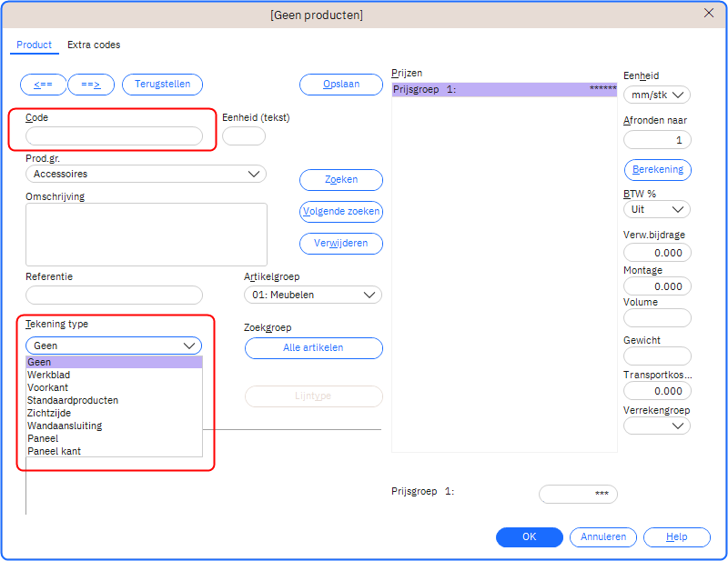This screenshot has height=561, width=728.
Task: Click the next record arrow button
Action: click(x=90, y=85)
